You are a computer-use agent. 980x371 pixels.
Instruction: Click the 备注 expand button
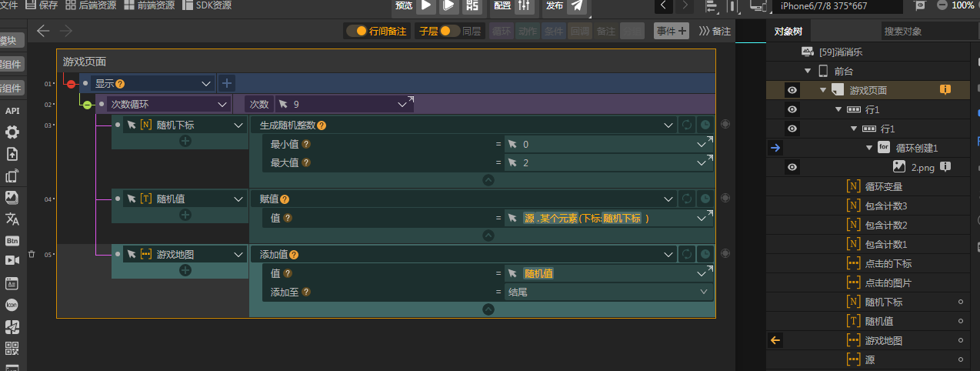(715, 32)
